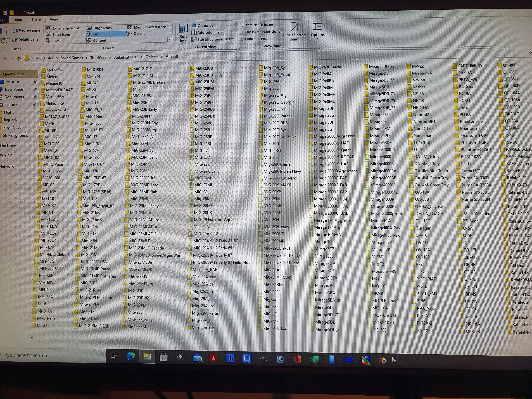Click the Up arrow to the parent folder

click(x=19, y=58)
